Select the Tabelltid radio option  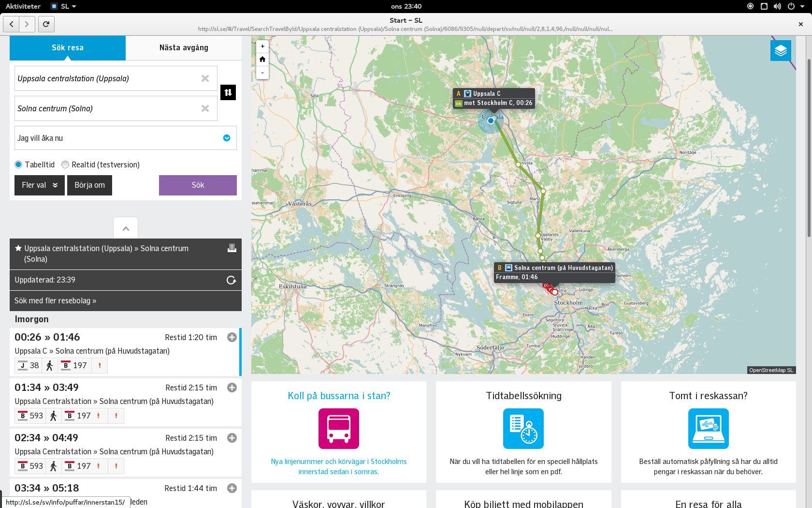pos(18,164)
